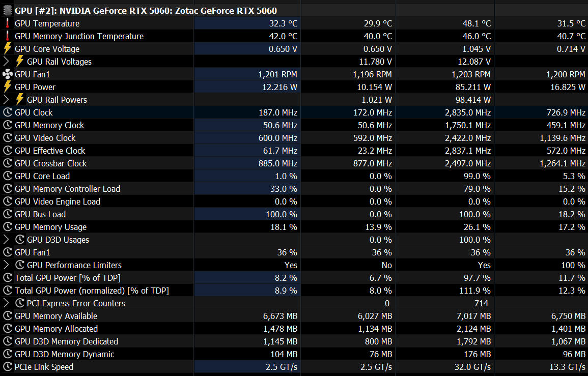Click the fan icon beside GPU Fan1 RPM
Viewport: 588px width, 376px height.
[8, 74]
